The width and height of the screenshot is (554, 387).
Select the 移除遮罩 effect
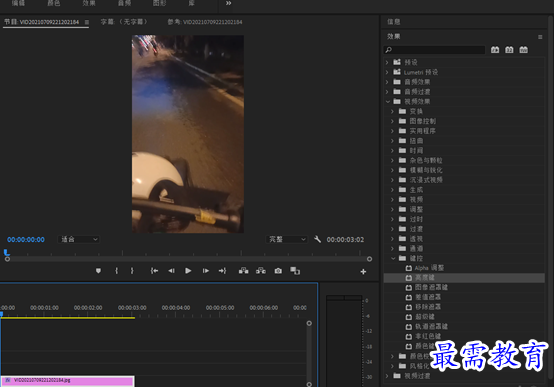point(428,307)
